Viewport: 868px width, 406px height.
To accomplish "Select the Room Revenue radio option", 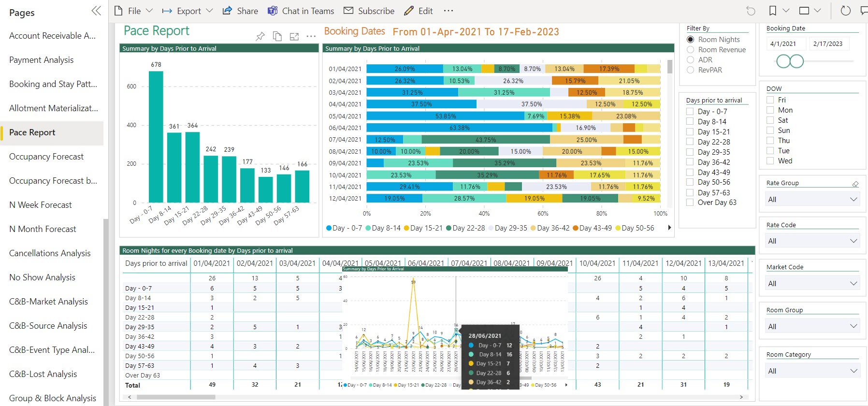I will click(x=691, y=50).
